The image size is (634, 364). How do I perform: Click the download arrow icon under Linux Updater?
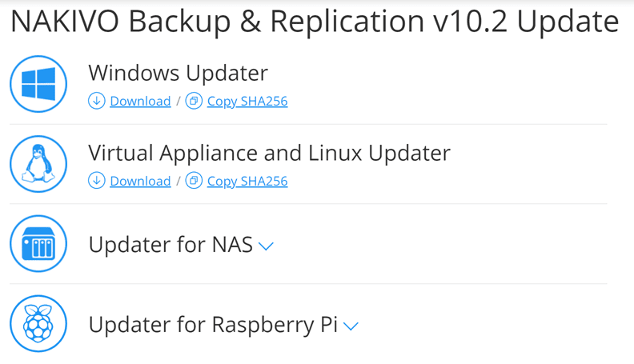[97, 181]
